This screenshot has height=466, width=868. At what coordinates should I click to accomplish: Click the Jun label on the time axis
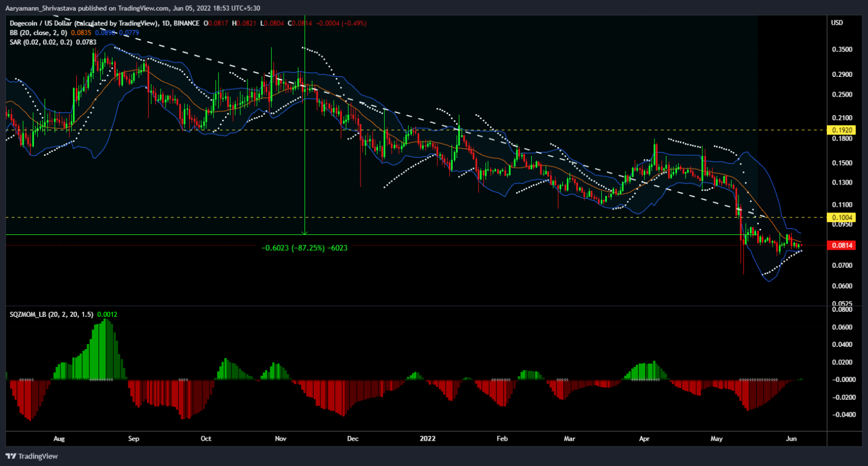click(x=791, y=438)
